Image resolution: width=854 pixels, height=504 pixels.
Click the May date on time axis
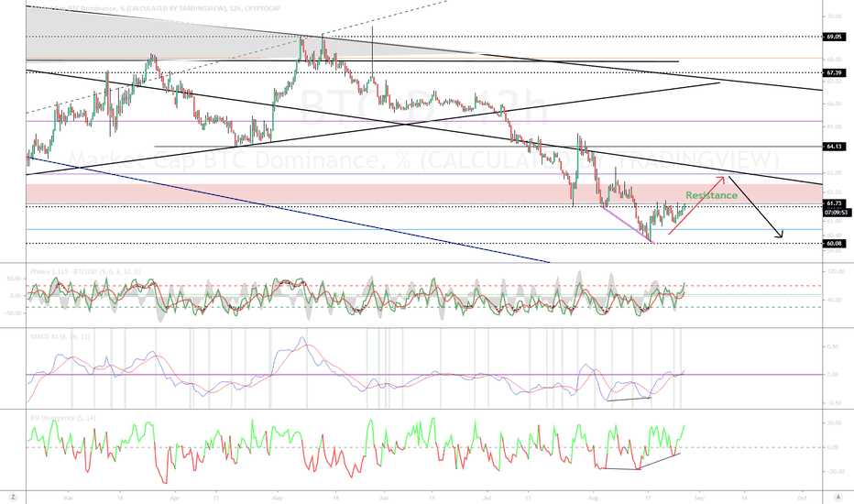coord(278,498)
